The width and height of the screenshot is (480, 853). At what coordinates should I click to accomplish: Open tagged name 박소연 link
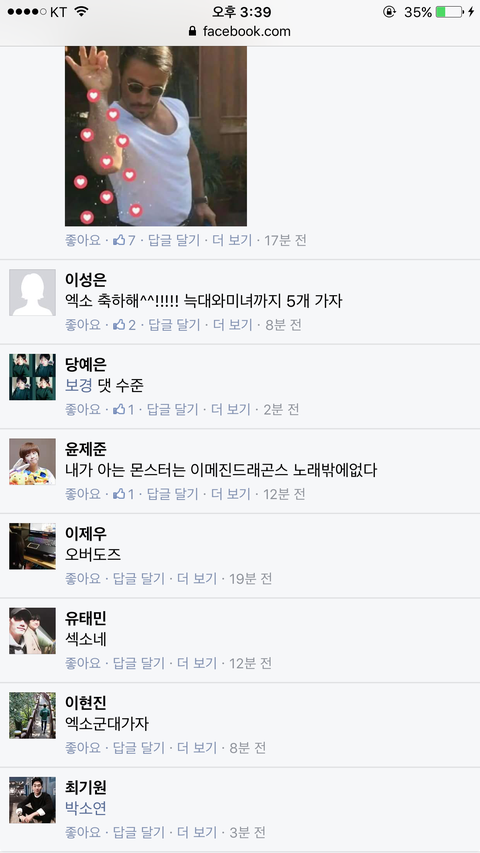click(86, 808)
